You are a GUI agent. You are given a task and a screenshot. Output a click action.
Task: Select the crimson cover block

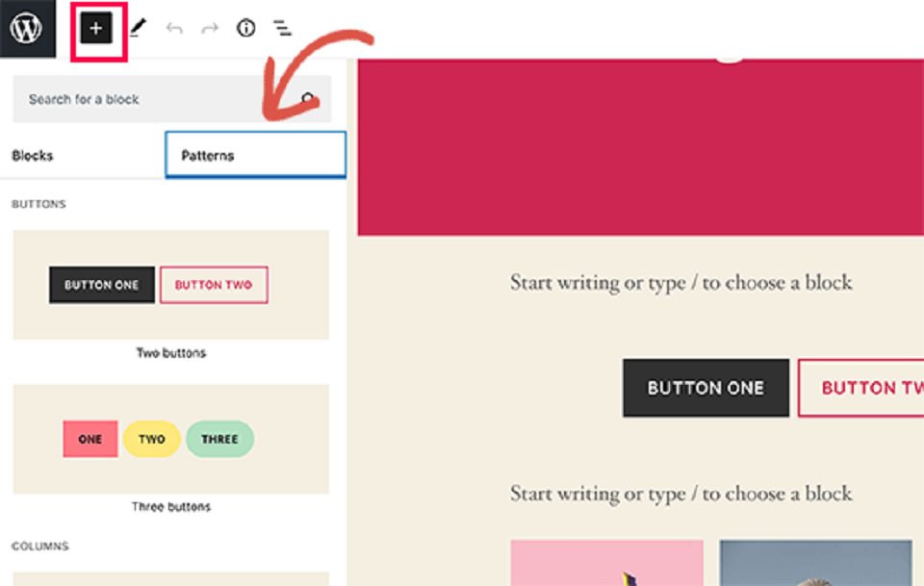(641, 147)
